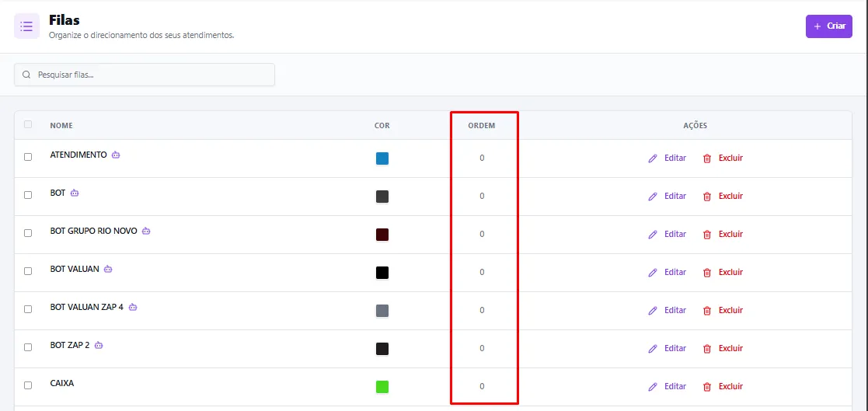Click the purple Criar button
The height and width of the screenshot is (411, 868).
tap(828, 26)
